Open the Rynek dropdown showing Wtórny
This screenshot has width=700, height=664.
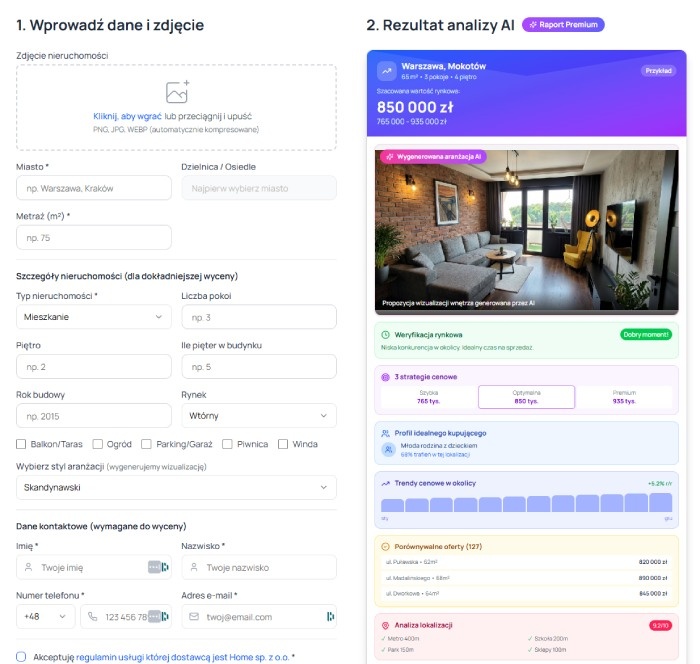click(x=259, y=416)
